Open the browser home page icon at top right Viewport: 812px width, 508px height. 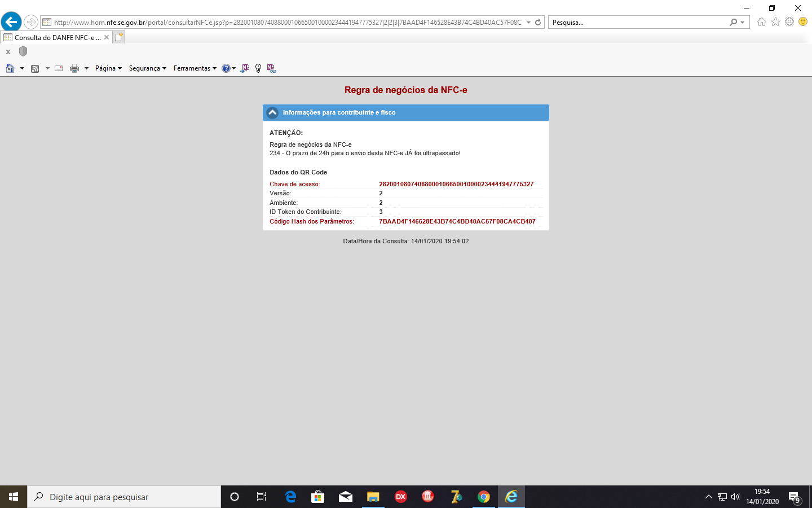[762, 21]
